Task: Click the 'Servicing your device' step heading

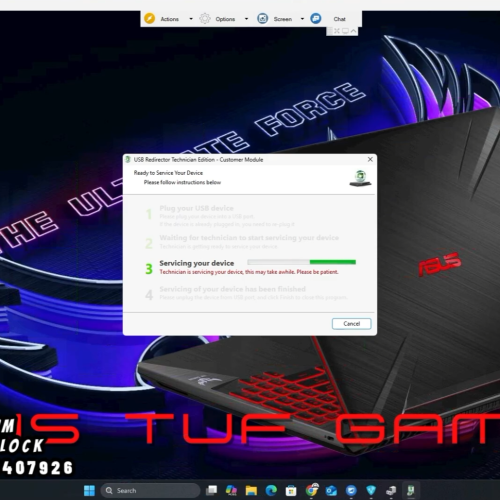Action: click(x=197, y=263)
